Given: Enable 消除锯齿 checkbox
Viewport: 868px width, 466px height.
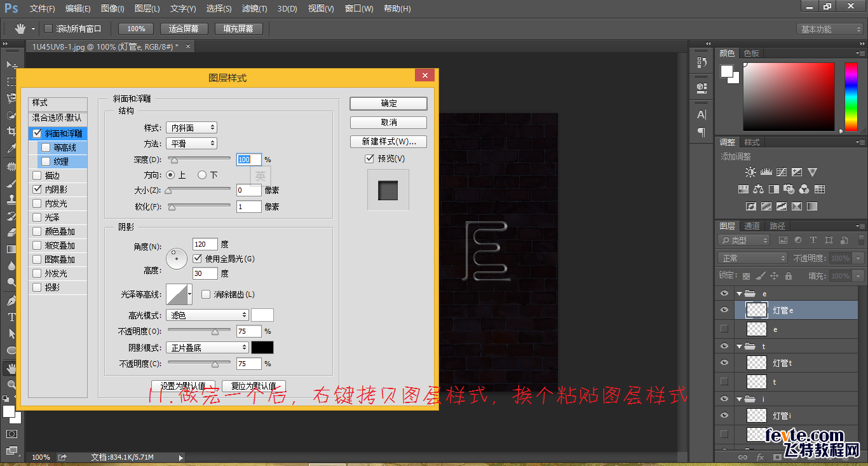Looking at the screenshot, I should click(x=206, y=294).
